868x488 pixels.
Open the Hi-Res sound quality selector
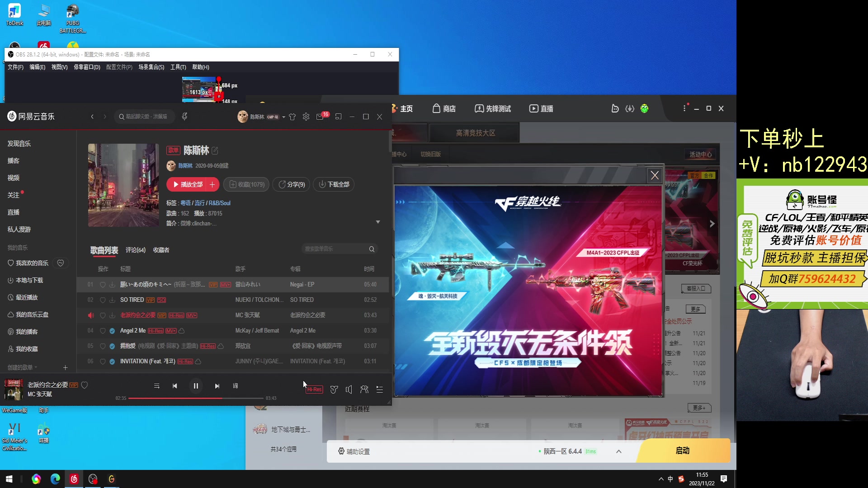pos(314,389)
